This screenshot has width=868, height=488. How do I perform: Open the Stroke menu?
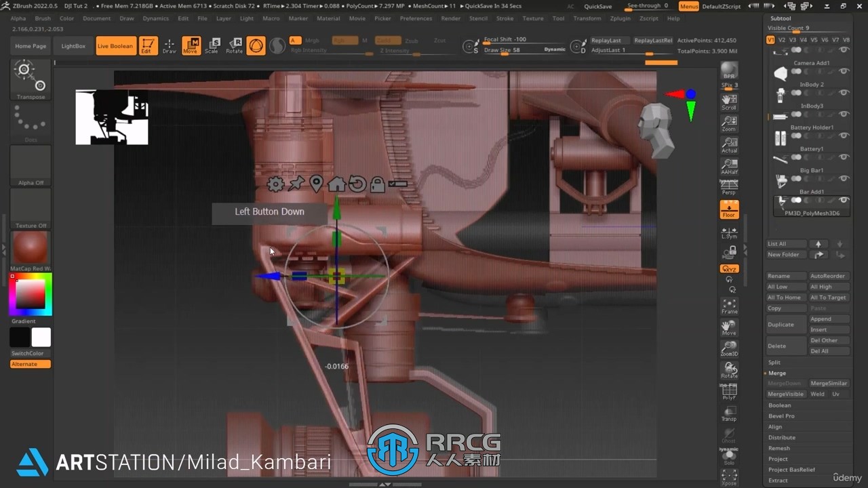[x=505, y=18]
